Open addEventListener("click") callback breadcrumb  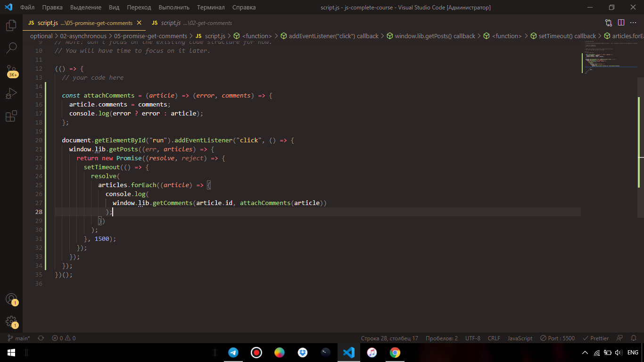coord(330,36)
